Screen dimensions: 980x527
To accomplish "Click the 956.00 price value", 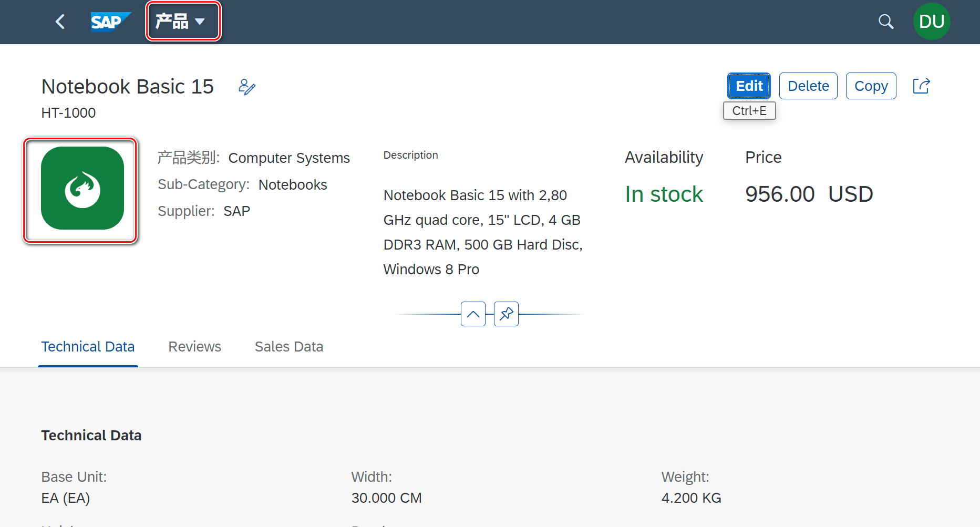I will (780, 194).
